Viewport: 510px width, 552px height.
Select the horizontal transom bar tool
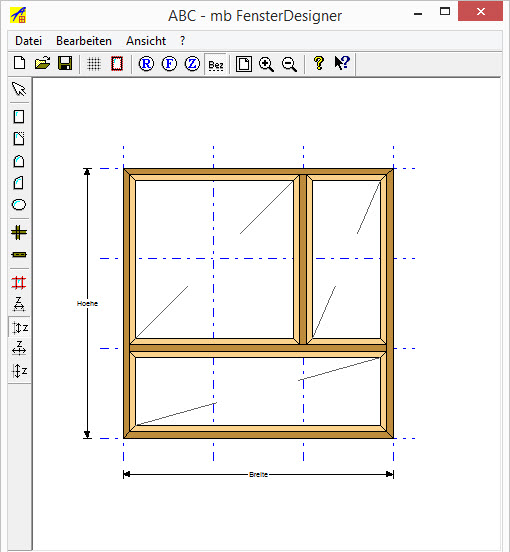point(19,255)
